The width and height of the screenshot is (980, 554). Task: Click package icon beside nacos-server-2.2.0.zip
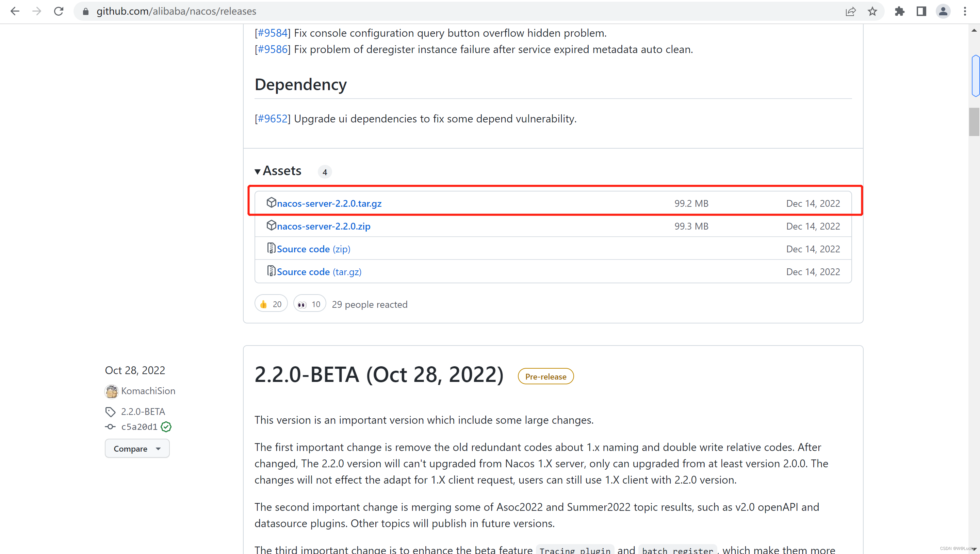[x=271, y=225]
